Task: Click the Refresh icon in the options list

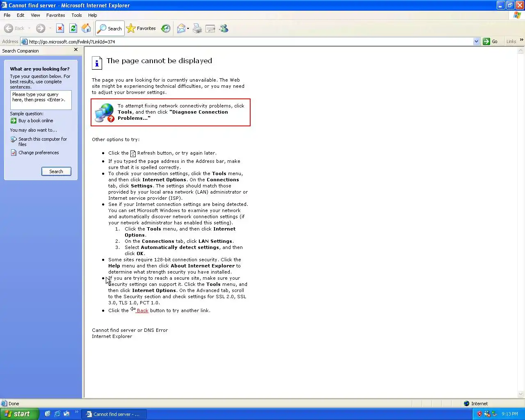Action: pyautogui.click(x=133, y=153)
